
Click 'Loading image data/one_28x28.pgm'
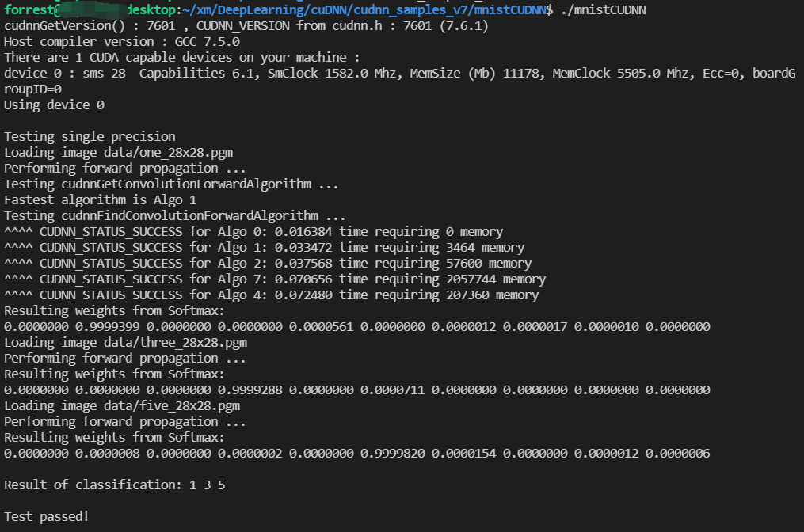[x=119, y=153]
